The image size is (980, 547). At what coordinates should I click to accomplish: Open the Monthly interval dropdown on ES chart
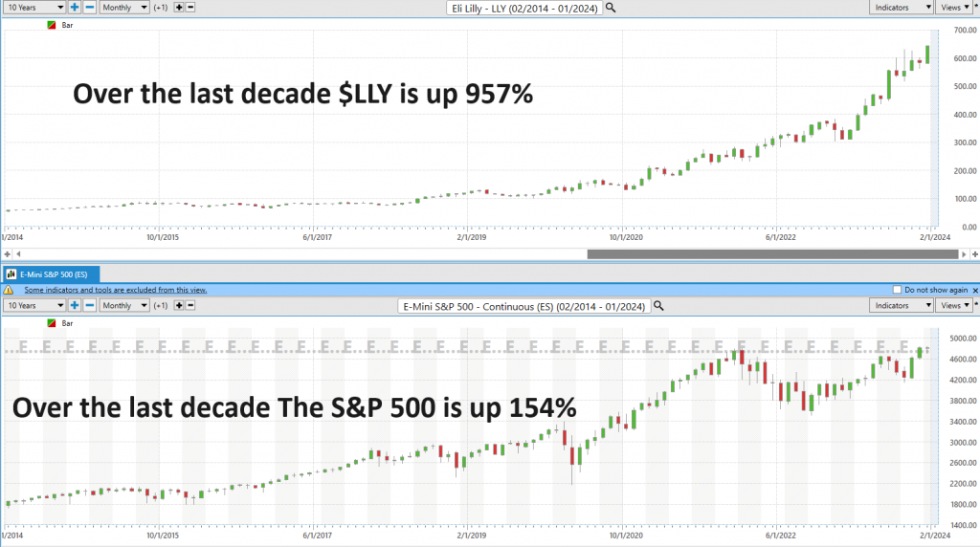124,305
